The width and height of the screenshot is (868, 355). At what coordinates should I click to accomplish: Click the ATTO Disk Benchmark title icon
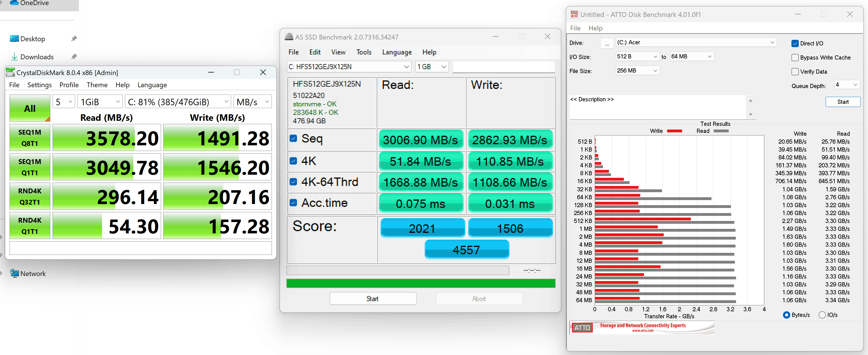pos(574,14)
